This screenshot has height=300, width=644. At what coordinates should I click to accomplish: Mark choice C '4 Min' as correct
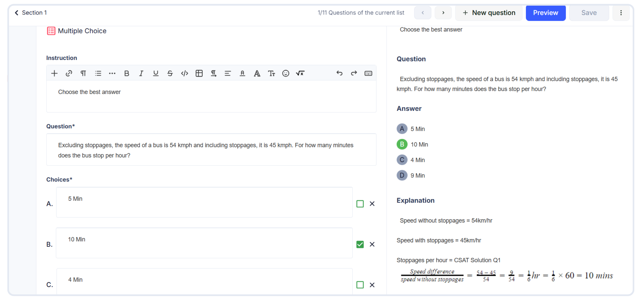(x=360, y=285)
